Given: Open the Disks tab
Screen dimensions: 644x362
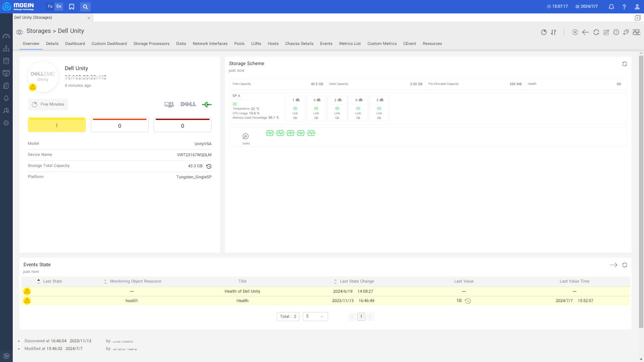Looking at the screenshot, I should [181, 44].
